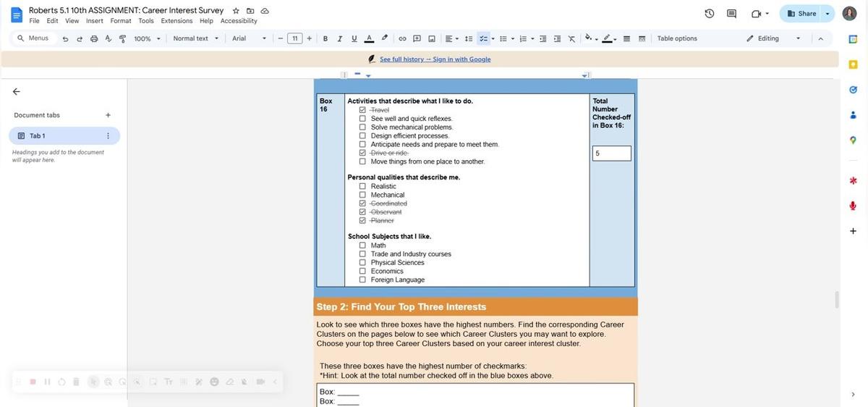Uncheck the Coordinated checkbox
Viewport: 868px width, 407px height.
tap(362, 204)
